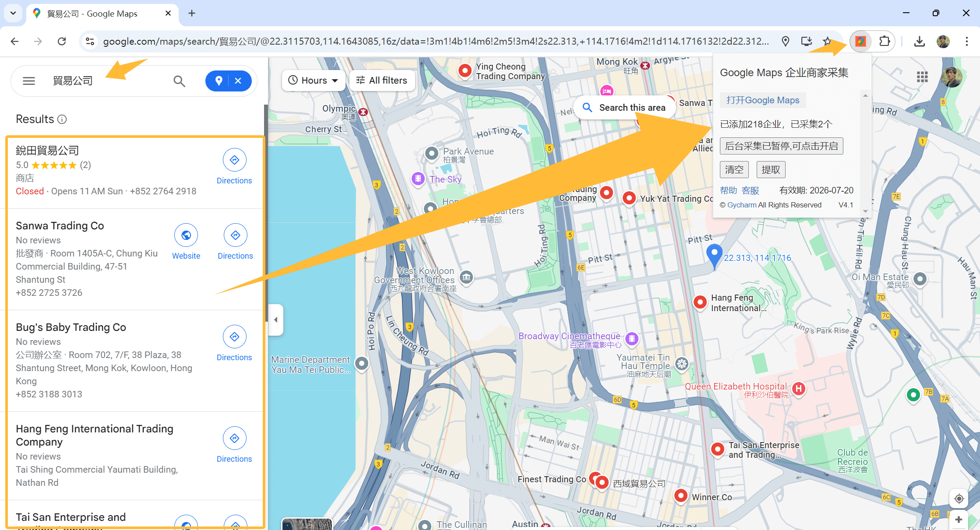Click the Winner Co map pin

coord(681,496)
